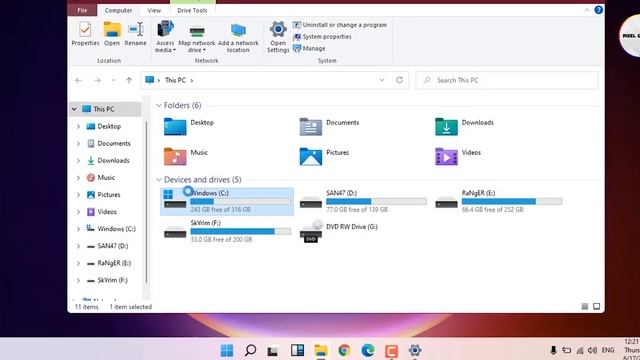Viewport: 640px width, 360px height.
Task: Select the Downloads folder icon
Action: tap(446, 127)
